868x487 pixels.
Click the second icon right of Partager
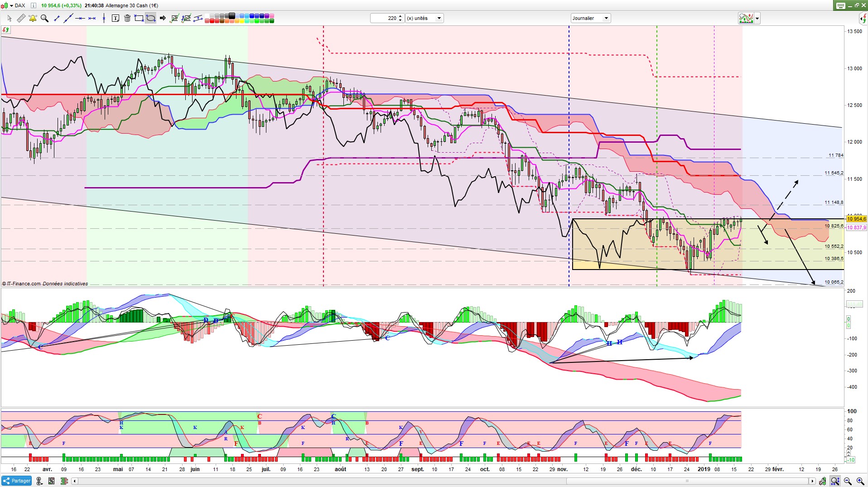click(x=51, y=481)
